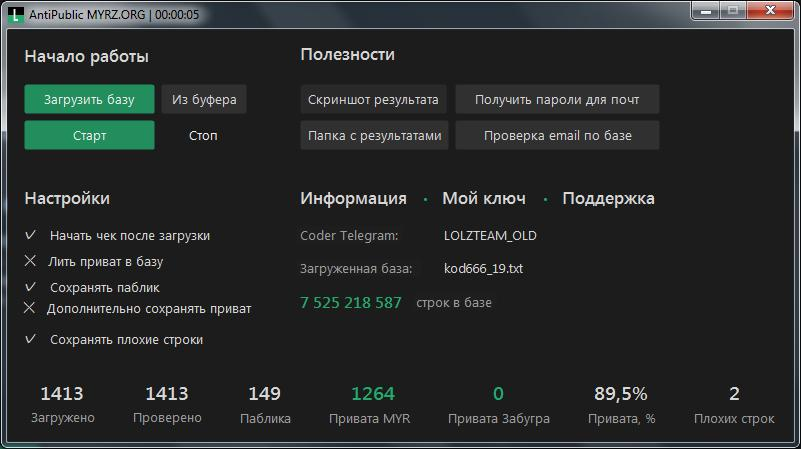Enable Лить приват в базу option
The image size is (801, 449).
94,262
